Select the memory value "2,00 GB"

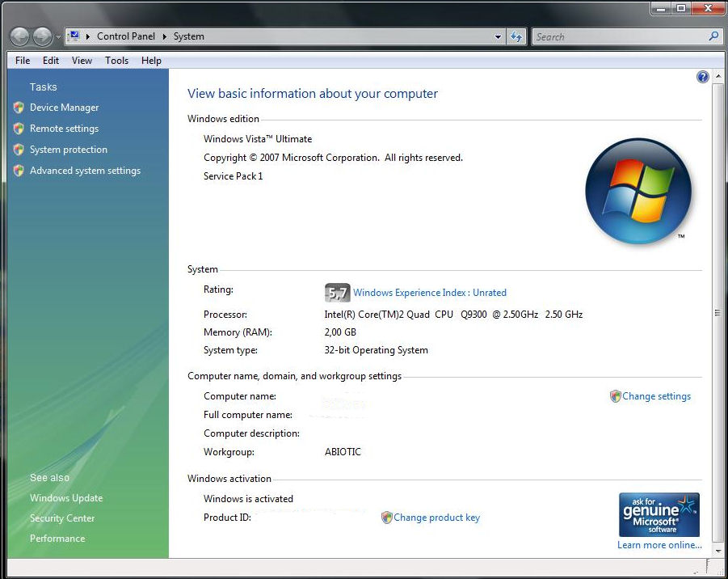tap(340, 332)
